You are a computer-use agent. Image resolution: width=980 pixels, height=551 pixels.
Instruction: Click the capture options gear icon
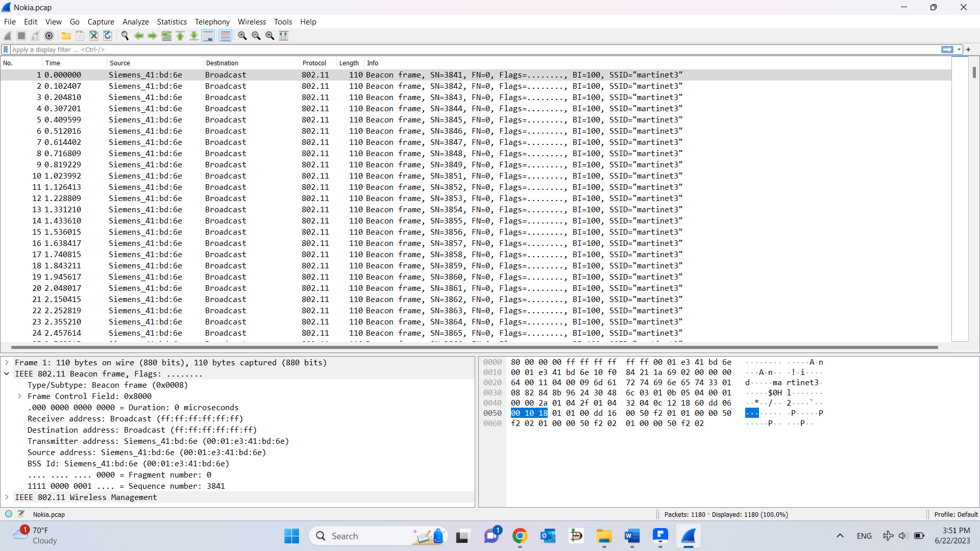click(49, 36)
